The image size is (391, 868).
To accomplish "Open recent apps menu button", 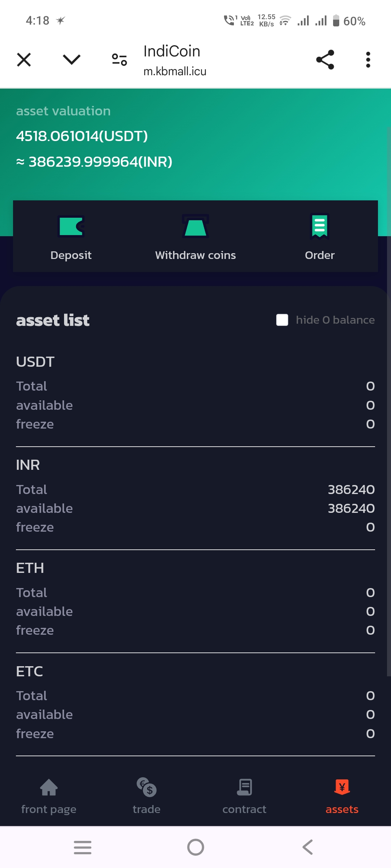I will pos(83,847).
